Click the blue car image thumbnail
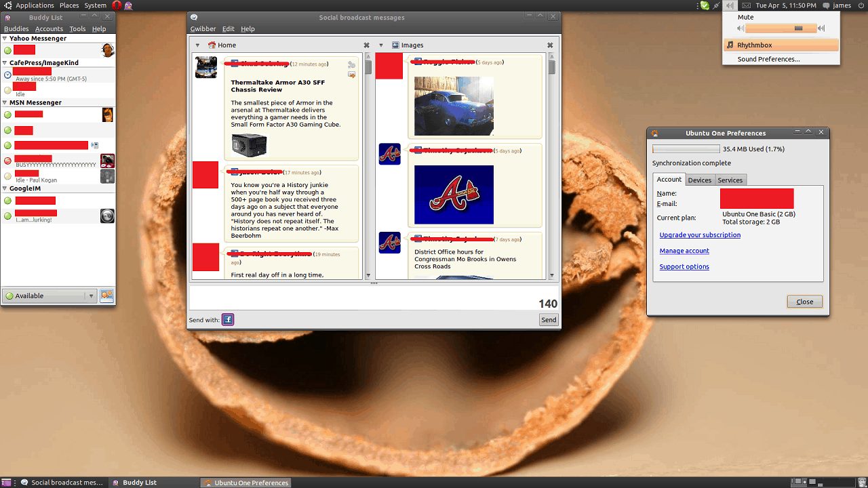Viewport: 868px width, 488px height. (454, 106)
